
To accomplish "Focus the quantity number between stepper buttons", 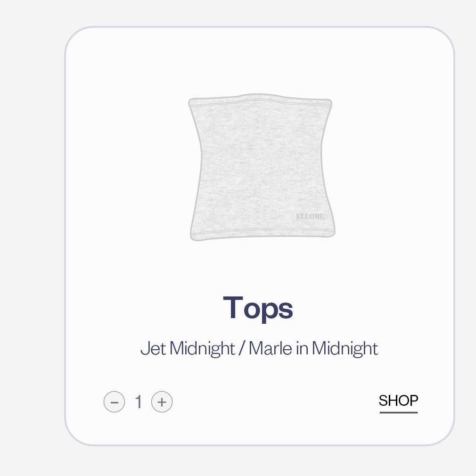I will 138,402.
